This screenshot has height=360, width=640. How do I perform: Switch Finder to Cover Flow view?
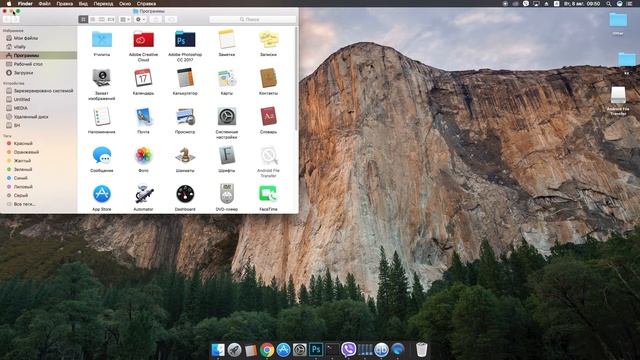[111, 19]
